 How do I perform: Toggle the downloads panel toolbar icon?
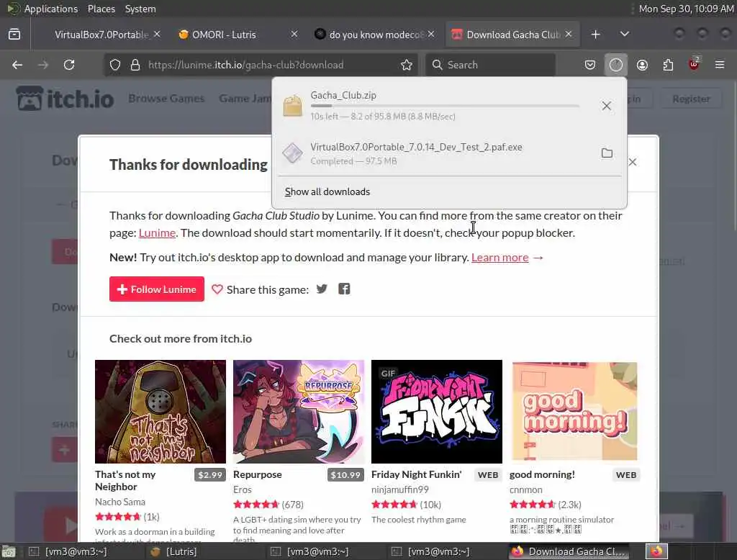coord(616,65)
